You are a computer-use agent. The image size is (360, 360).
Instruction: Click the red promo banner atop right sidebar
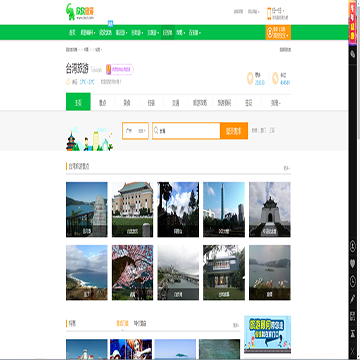(352, 23)
